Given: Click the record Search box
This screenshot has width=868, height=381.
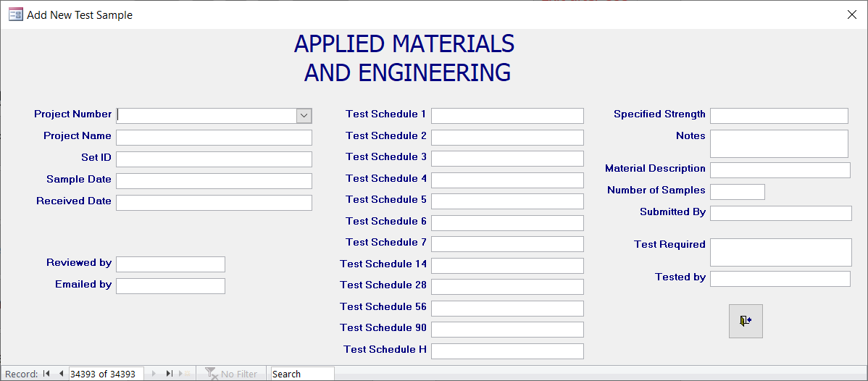Looking at the screenshot, I should pyautogui.click(x=302, y=374).
